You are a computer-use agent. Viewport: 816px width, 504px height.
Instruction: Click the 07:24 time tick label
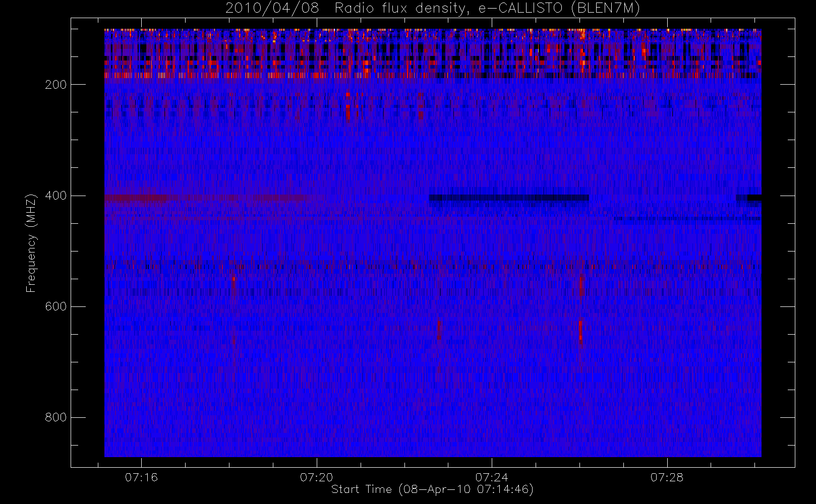(x=492, y=477)
